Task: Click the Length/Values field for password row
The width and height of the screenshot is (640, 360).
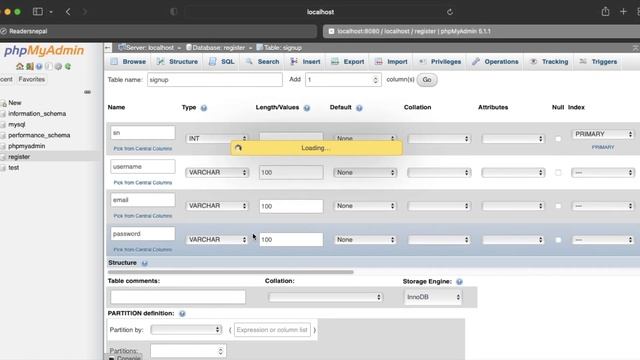Action: coord(291,240)
